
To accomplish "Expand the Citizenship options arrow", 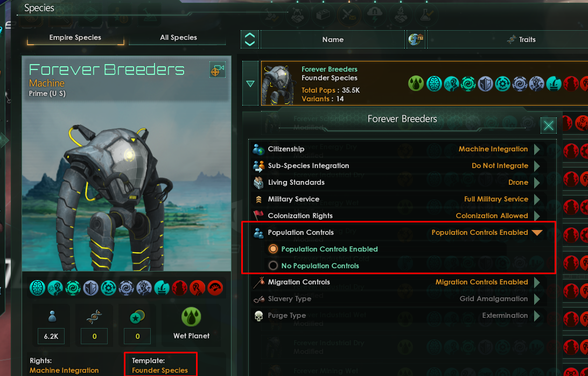I will click(x=537, y=149).
